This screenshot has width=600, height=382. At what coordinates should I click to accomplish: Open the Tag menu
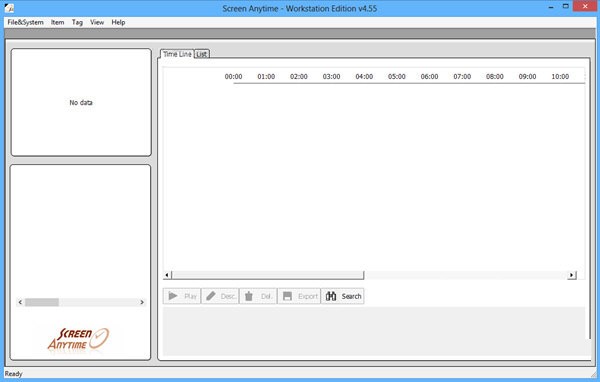pyautogui.click(x=77, y=22)
